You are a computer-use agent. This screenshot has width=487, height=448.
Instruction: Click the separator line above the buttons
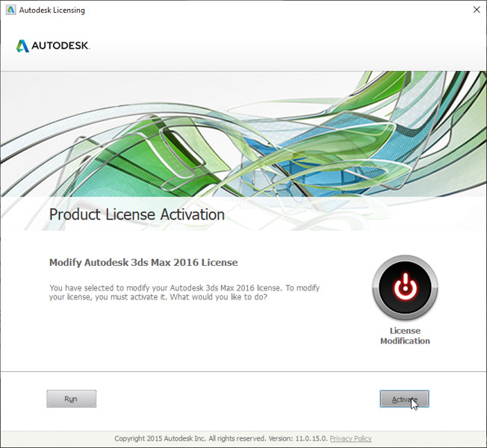pos(243,371)
